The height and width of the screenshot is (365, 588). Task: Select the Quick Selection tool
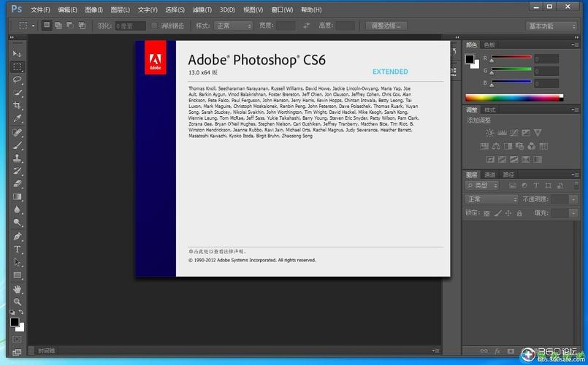point(17,93)
